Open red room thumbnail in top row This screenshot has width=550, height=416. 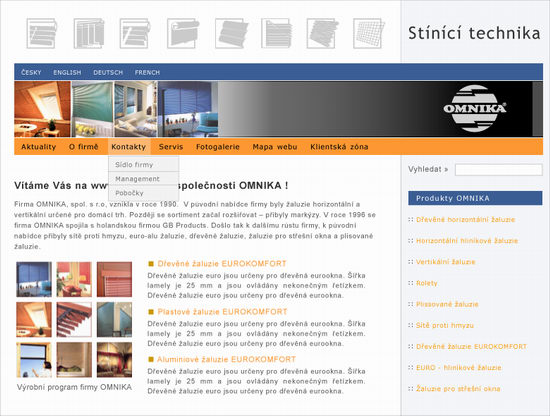pyautogui.click(x=74, y=280)
